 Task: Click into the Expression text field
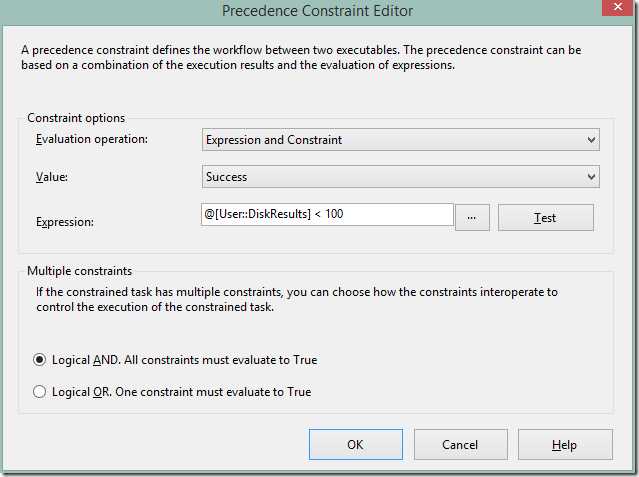[x=327, y=215]
